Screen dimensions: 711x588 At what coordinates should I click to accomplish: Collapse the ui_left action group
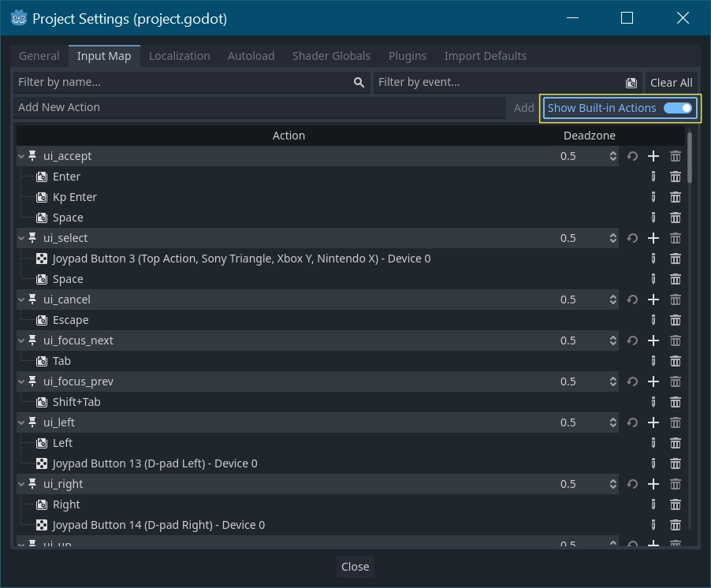tap(21, 423)
